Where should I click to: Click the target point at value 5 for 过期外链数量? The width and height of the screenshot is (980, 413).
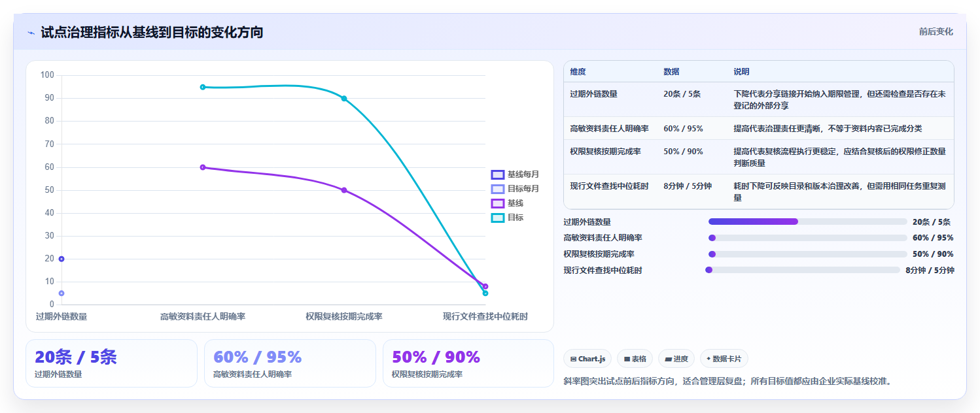pos(61,293)
